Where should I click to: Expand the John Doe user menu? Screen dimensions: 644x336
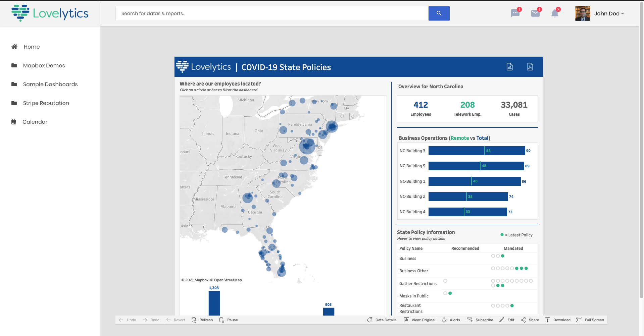[x=608, y=13]
